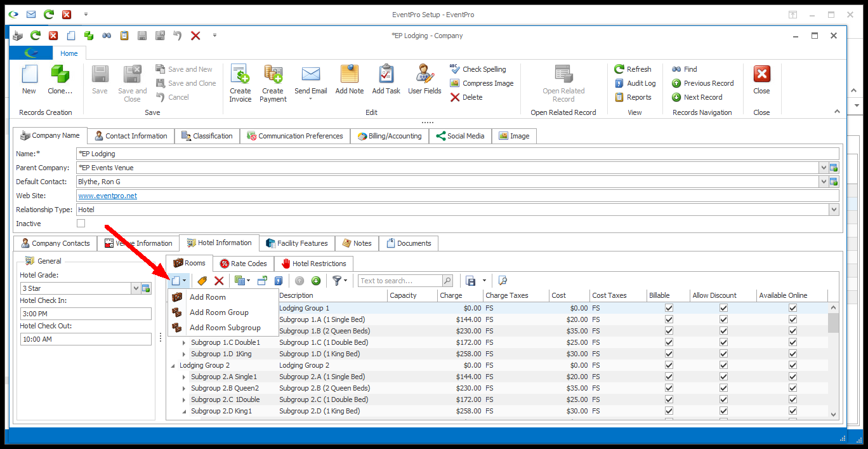
Task: Open Reports from the View group
Action: [633, 97]
